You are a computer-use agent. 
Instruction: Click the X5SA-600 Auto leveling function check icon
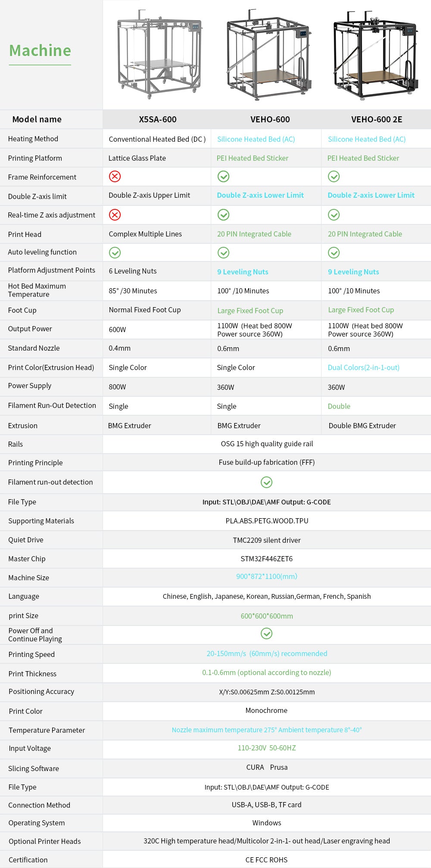tap(115, 252)
